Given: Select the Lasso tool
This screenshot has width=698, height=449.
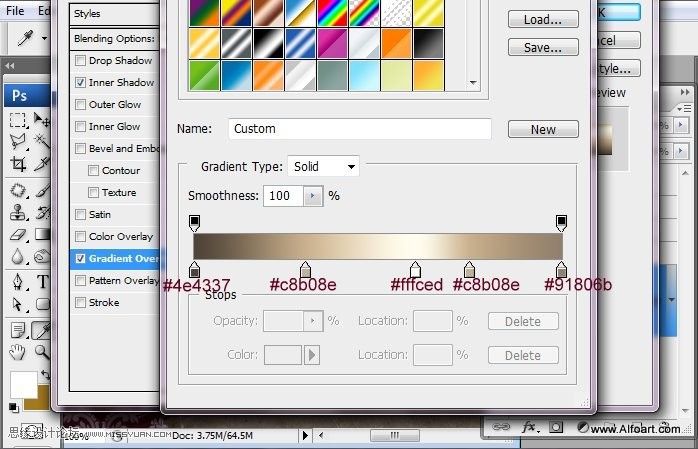Looking at the screenshot, I should coord(18,142).
